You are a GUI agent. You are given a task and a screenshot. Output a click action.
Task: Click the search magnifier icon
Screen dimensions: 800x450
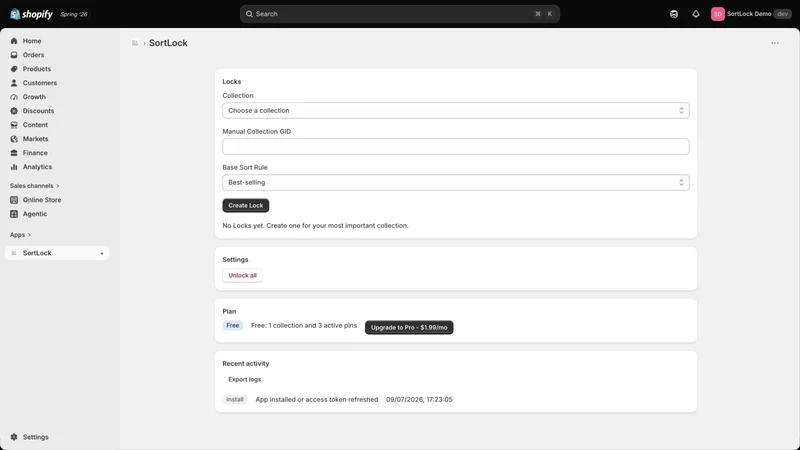point(249,14)
